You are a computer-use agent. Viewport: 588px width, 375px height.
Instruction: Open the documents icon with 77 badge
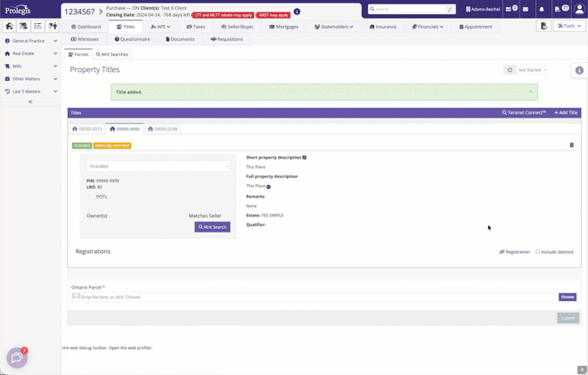561,9
